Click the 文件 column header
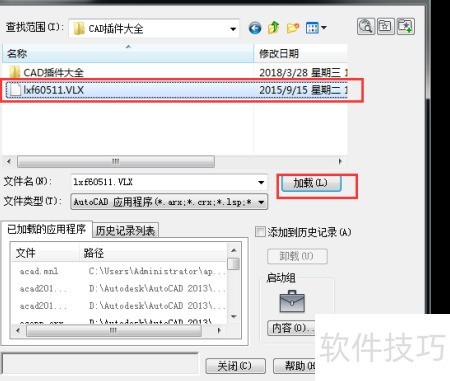 [45, 253]
